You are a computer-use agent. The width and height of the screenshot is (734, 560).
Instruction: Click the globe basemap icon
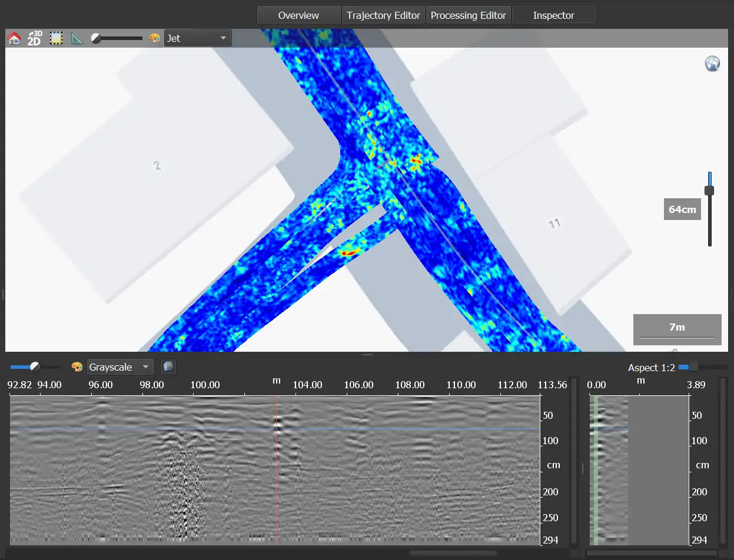pos(712,64)
